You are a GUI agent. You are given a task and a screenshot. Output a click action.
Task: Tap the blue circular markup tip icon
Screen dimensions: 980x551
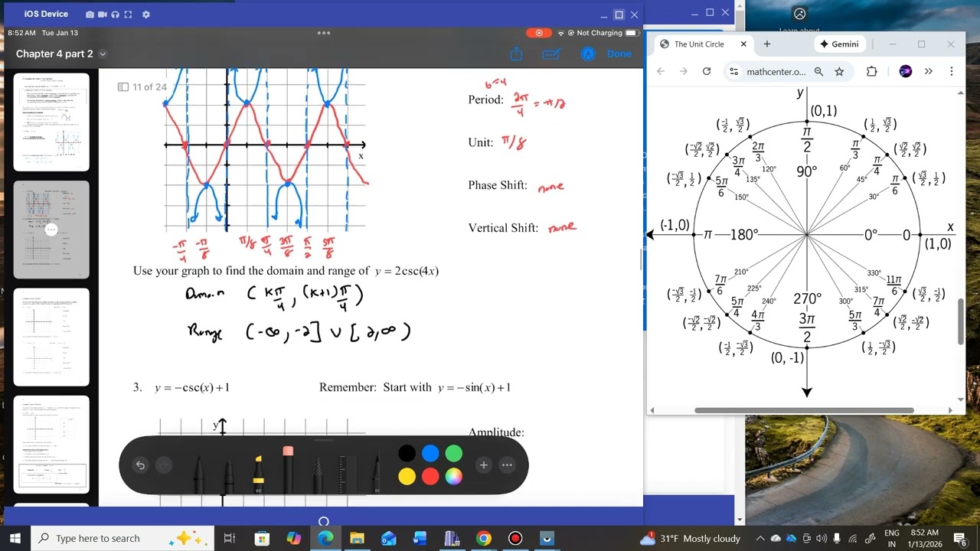point(588,54)
